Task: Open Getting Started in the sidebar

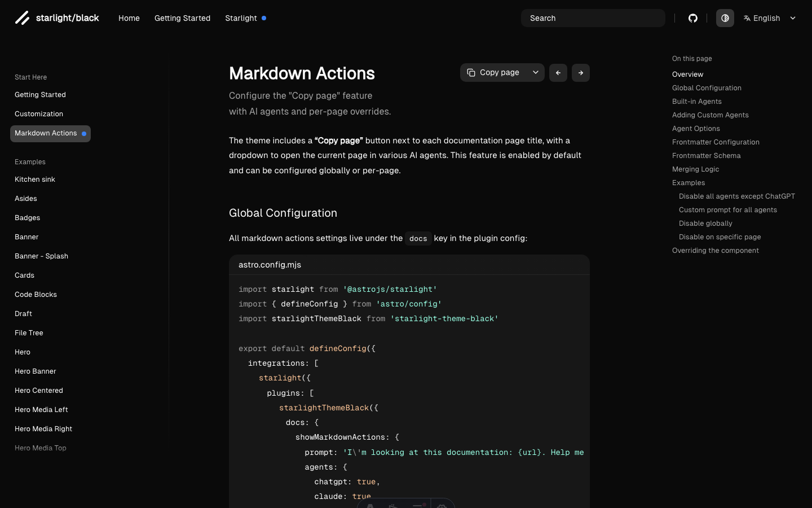Action: 40,95
